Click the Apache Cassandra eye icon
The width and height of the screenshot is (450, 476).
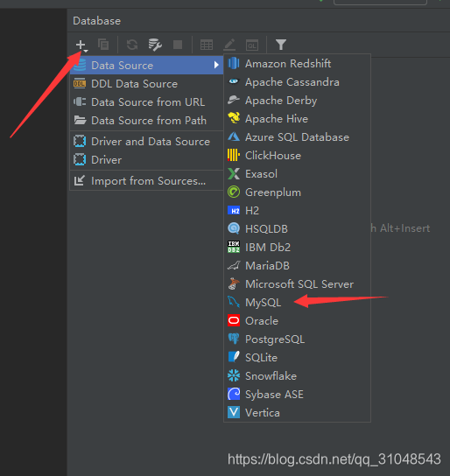(234, 81)
